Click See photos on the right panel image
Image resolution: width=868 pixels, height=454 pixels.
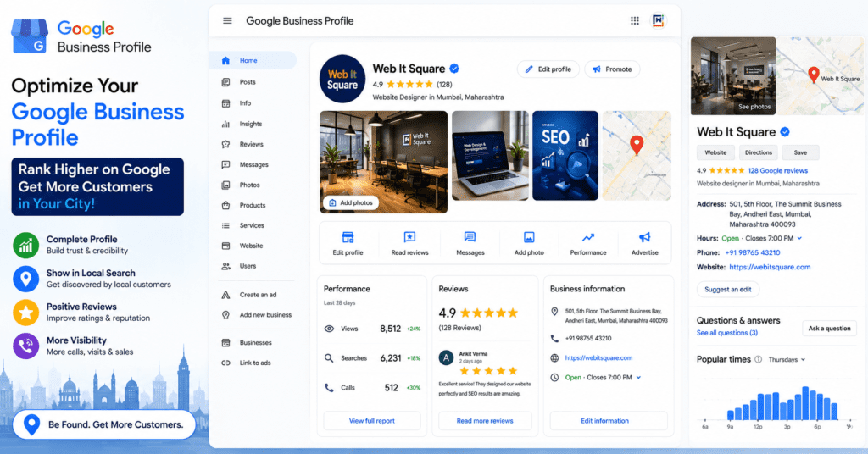754,107
